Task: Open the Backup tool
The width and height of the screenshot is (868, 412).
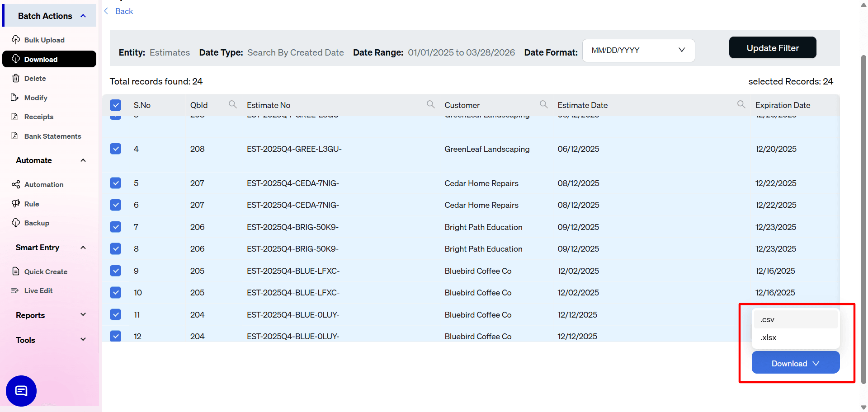Action: coord(37,223)
